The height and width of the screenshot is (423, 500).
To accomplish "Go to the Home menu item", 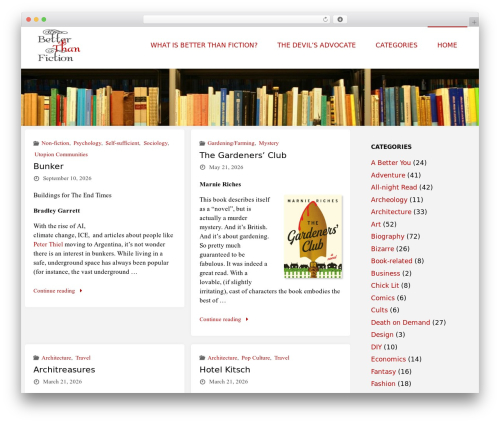I will 447,45.
